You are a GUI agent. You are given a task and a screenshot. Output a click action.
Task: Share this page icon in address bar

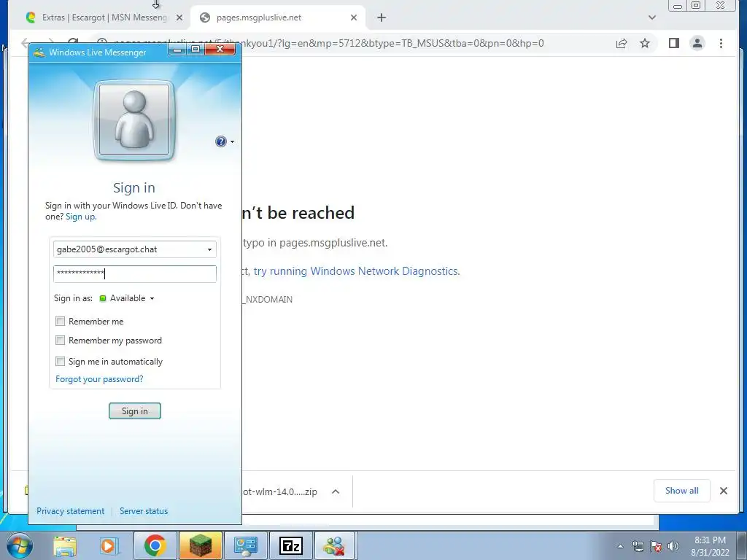tap(622, 43)
